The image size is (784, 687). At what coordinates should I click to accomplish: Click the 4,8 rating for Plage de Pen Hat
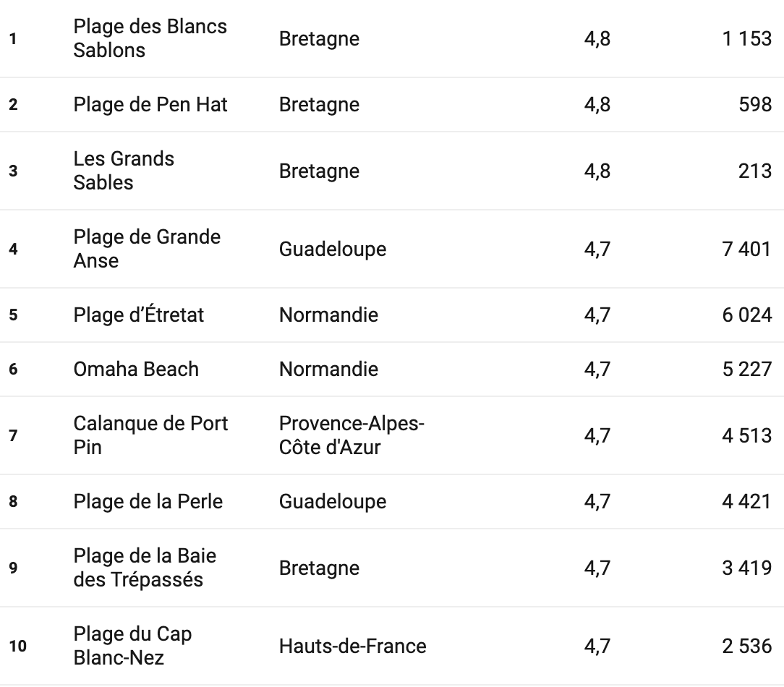pos(597,105)
